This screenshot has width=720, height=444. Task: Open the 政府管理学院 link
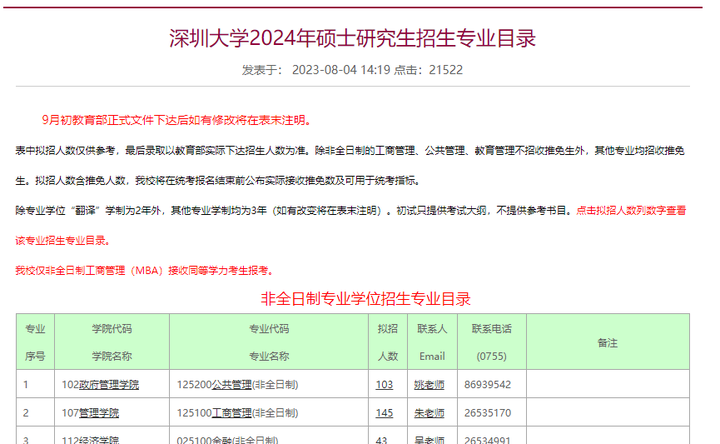pos(109,385)
